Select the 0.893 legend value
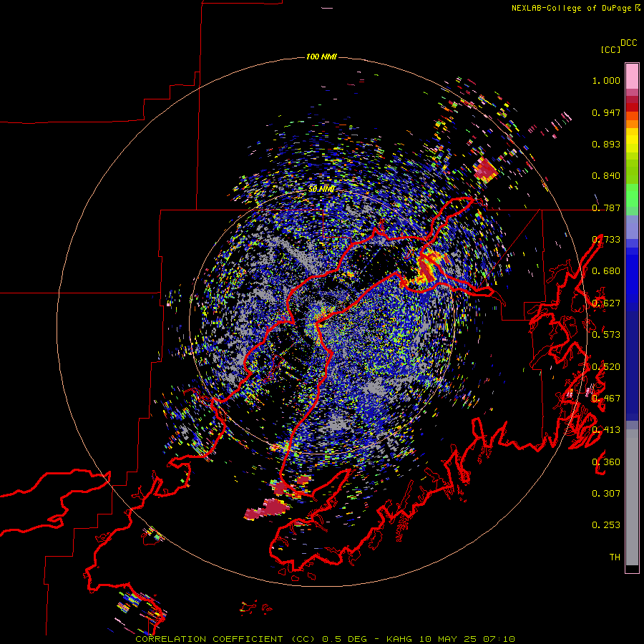 pyautogui.click(x=606, y=144)
